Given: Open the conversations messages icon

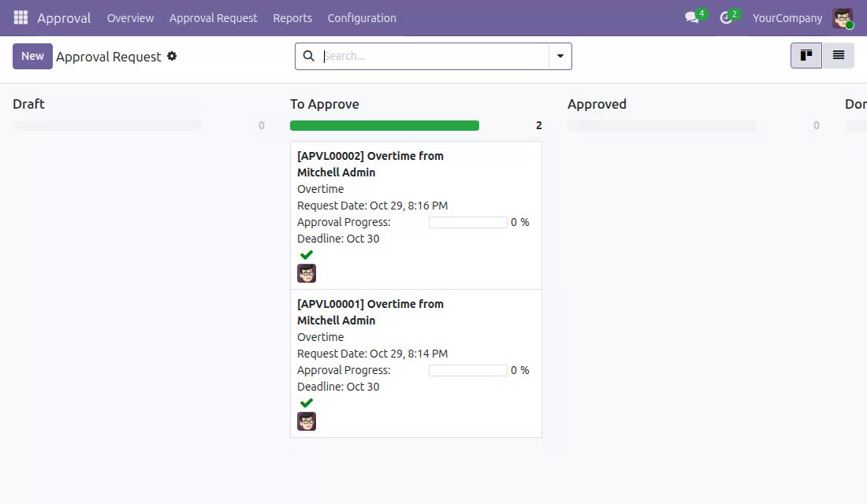Looking at the screenshot, I should (x=692, y=17).
